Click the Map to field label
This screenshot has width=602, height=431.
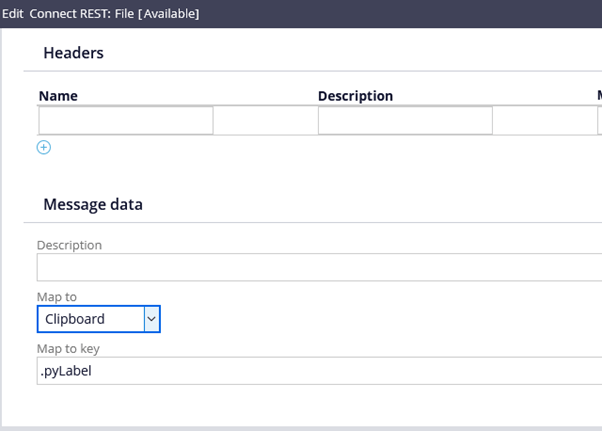tap(57, 297)
